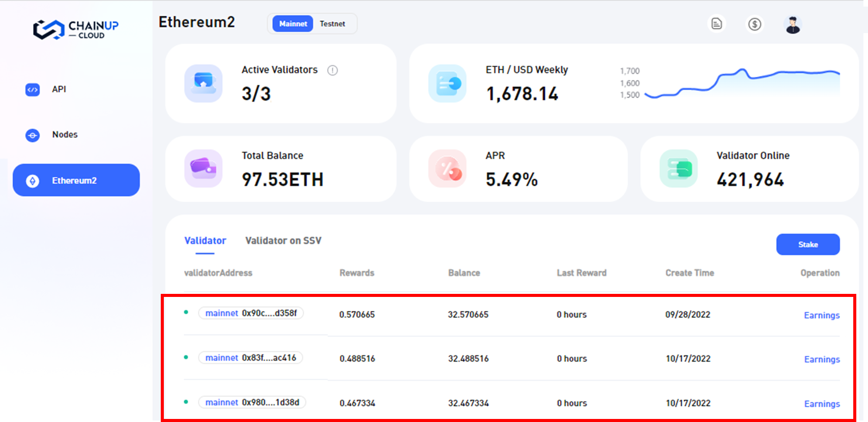Switch network to Testnet
This screenshot has height=422, width=868.
pos(332,24)
